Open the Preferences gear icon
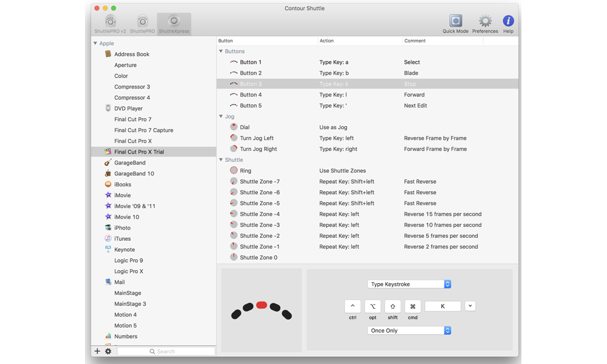Image resolution: width=607 pixels, height=364 pixels. coord(485,23)
